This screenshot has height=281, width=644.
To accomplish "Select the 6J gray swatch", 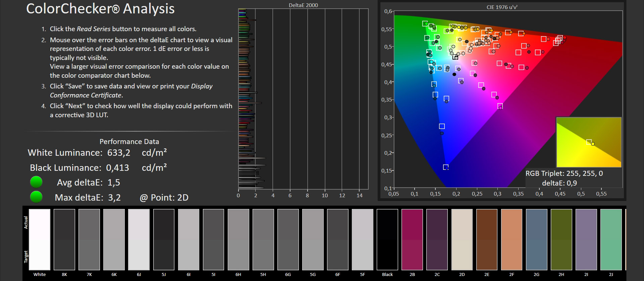I will pyautogui.click(x=139, y=239).
